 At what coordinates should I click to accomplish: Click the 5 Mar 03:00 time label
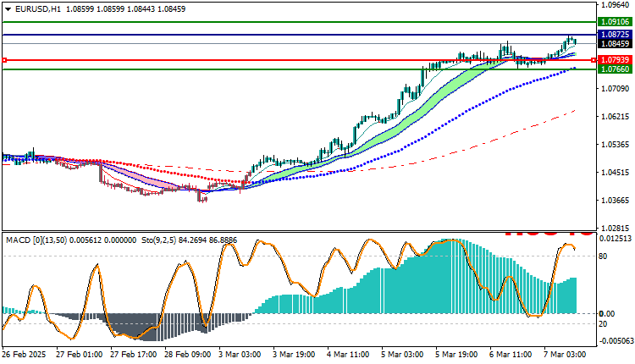pyautogui.click(x=402, y=355)
